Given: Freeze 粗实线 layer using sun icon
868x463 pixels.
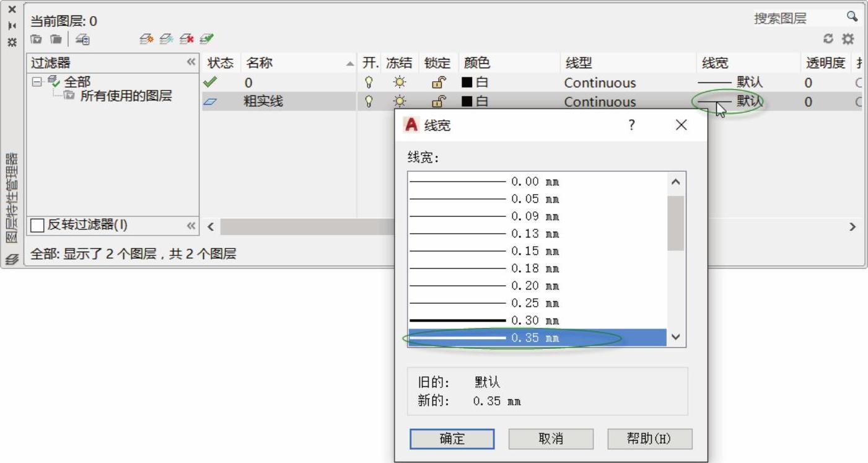Looking at the screenshot, I should pos(400,102).
